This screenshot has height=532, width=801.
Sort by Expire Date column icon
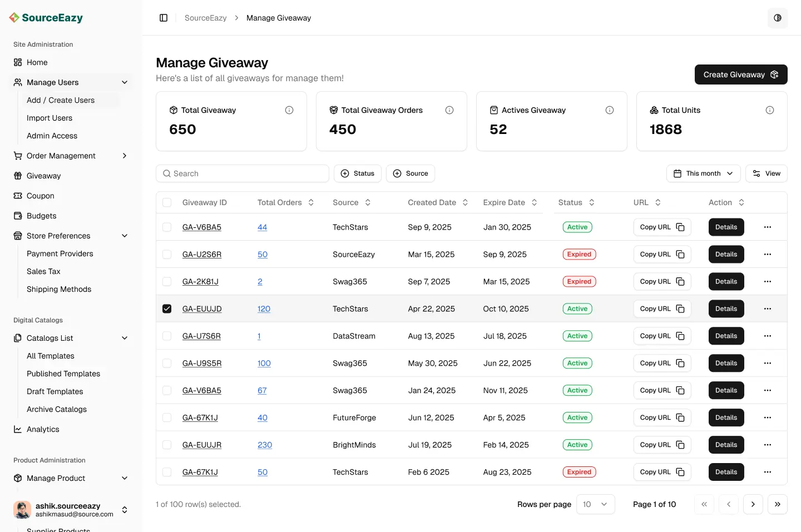(x=534, y=202)
